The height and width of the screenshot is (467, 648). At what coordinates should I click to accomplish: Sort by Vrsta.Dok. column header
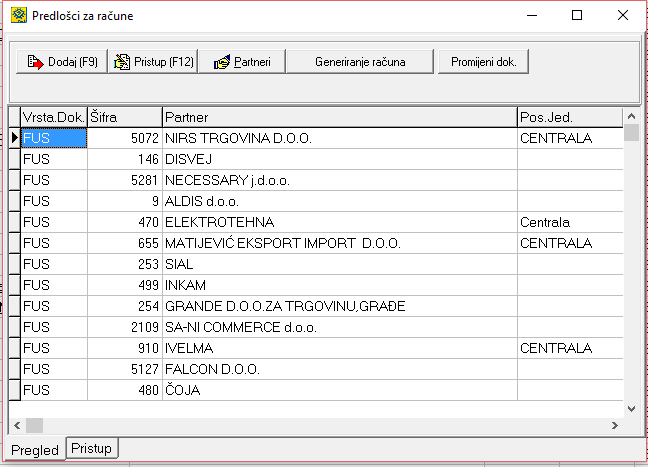pyautogui.click(x=54, y=117)
